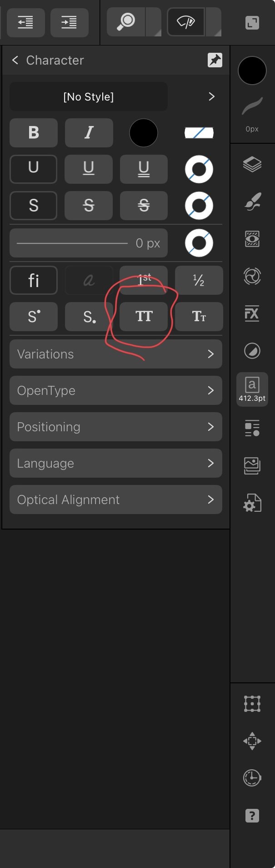Viewport: 275px width, 868px height.
Task: Expand the OpenType section
Action: click(116, 390)
